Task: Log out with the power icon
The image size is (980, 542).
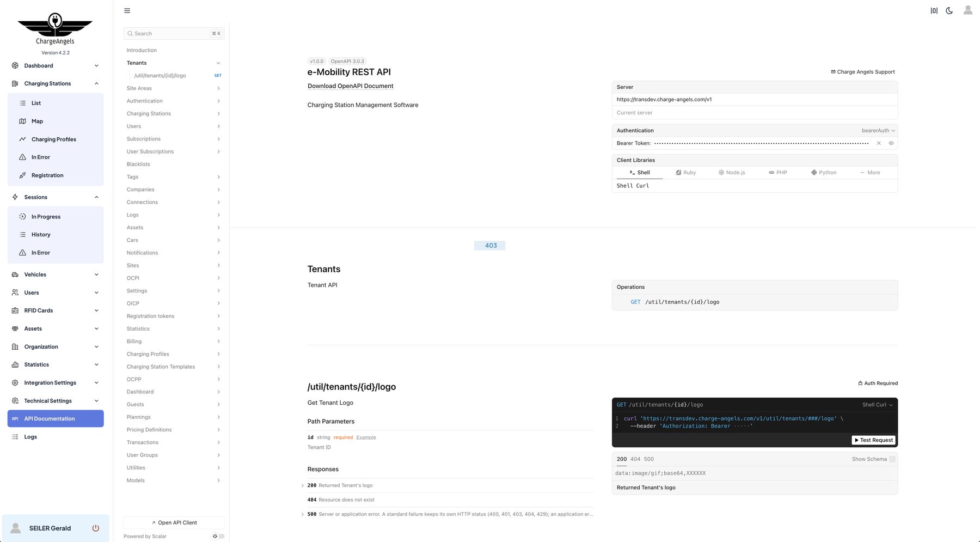Action: click(96, 528)
